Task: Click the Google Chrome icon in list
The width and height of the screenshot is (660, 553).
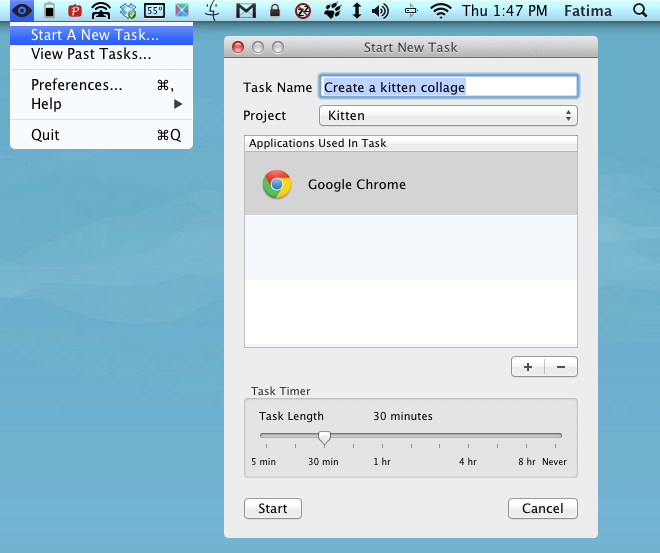Action: point(277,184)
